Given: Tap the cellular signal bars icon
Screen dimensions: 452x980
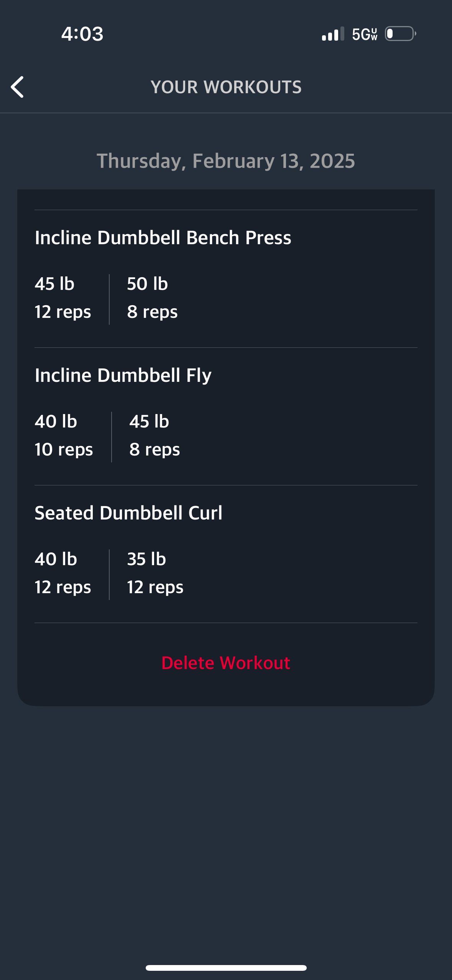Looking at the screenshot, I should (x=333, y=34).
